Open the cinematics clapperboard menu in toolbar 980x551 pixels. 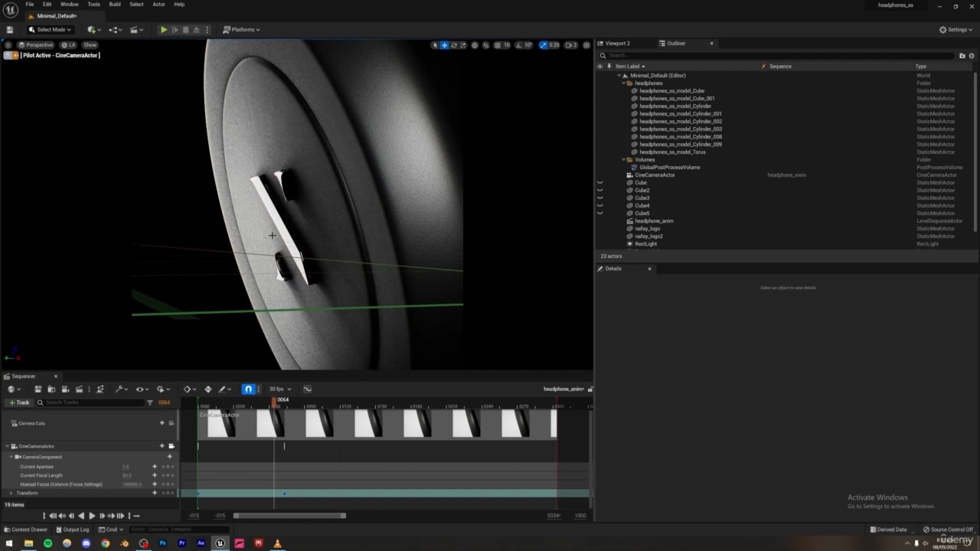[136, 30]
